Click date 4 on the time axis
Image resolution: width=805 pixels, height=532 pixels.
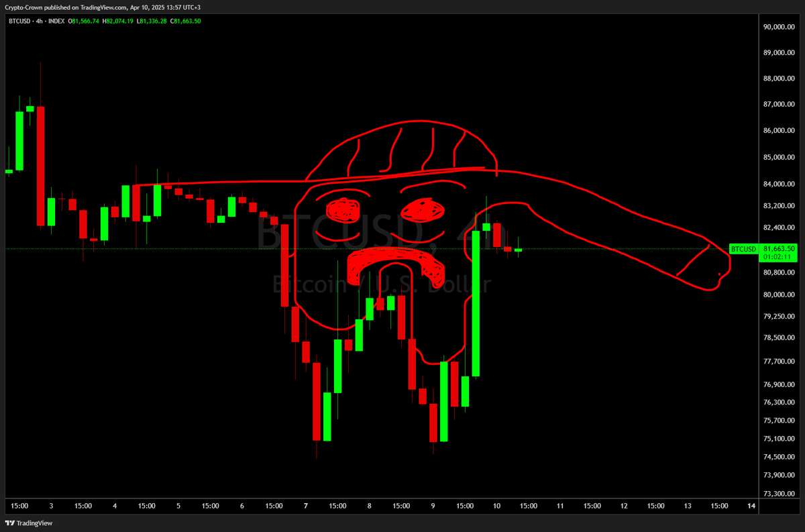point(115,506)
